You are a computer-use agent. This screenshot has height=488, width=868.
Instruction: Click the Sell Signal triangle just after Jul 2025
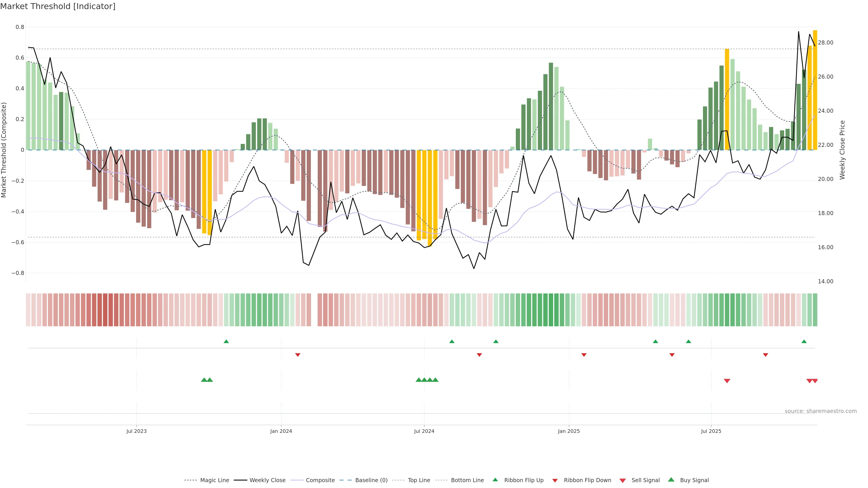click(x=727, y=381)
